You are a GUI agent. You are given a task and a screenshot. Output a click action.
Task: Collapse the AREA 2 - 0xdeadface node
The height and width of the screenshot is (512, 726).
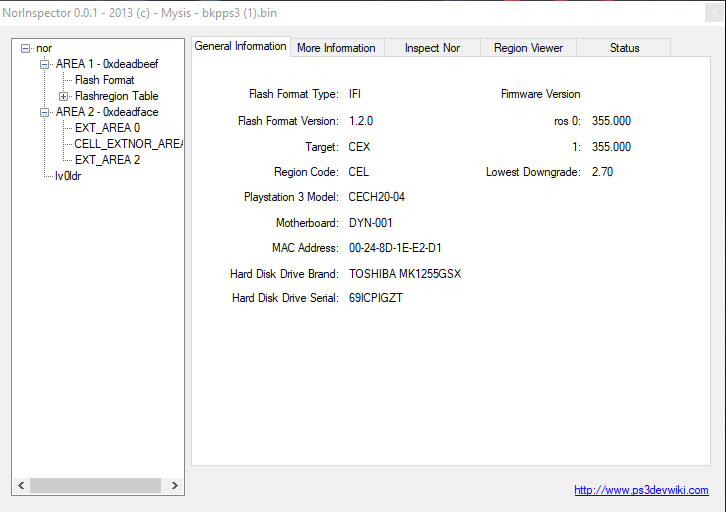(45, 112)
